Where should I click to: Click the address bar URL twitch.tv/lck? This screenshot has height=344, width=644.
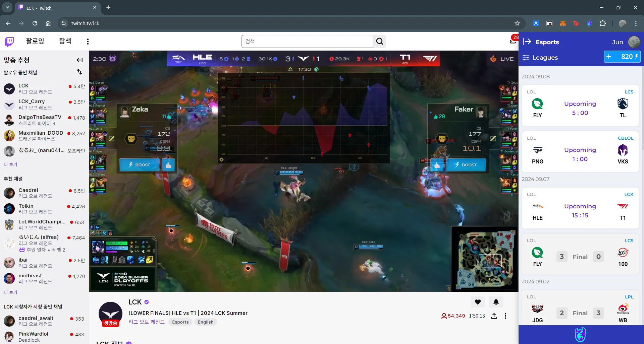click(x=85, y=23)
